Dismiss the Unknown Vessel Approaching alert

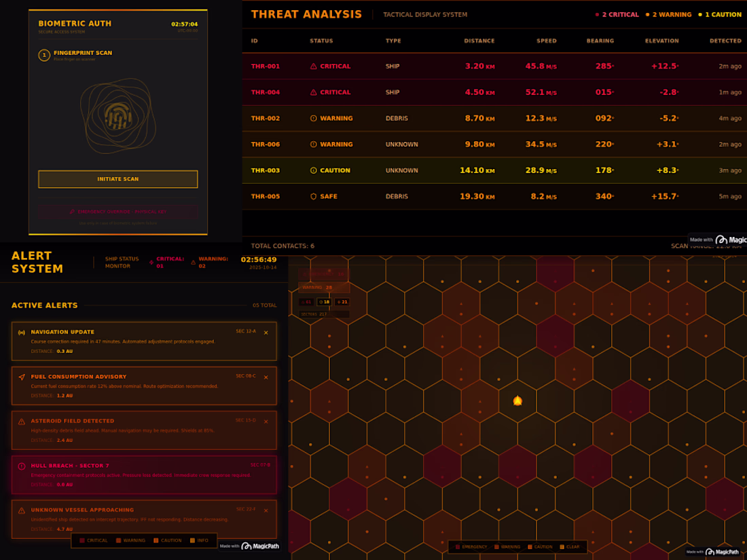click(266, 511)
